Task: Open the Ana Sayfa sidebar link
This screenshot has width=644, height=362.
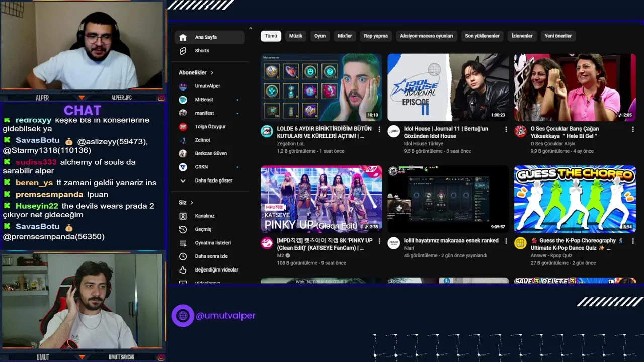Action: (x=209, y=37)
